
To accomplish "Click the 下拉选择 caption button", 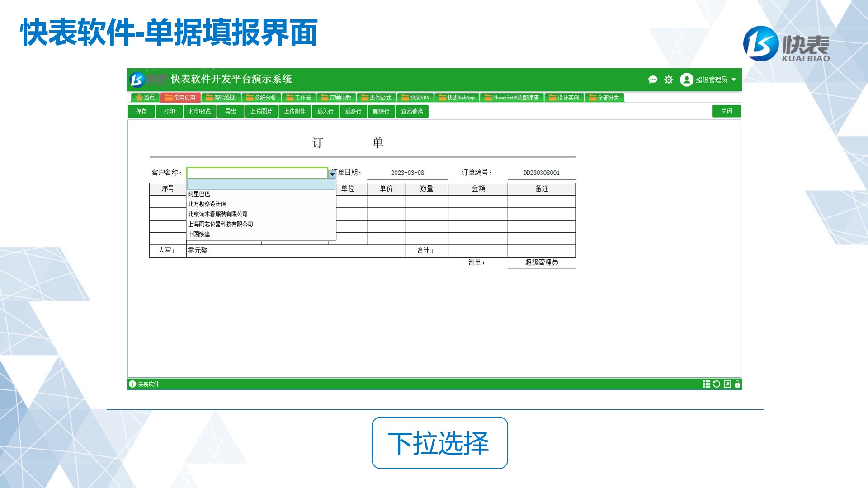I will coord(439,443).
